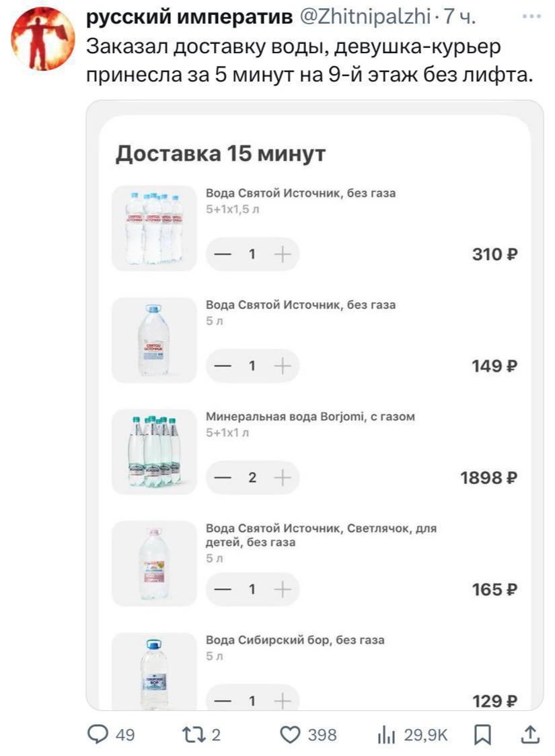Decrease quantity of Святой Источник 5+1x1,5 л
The image size is (555, 756).
223,254
